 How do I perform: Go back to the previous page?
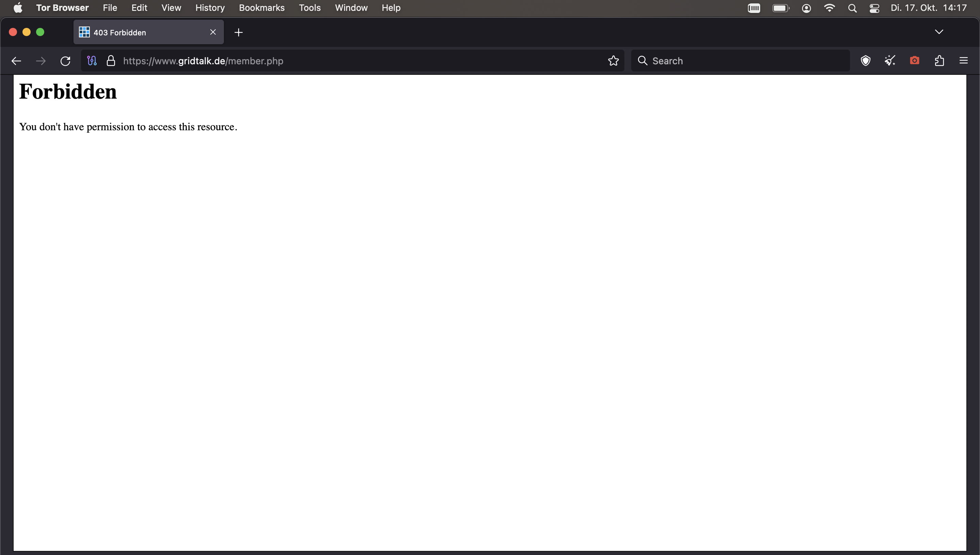tap(16, 61)
